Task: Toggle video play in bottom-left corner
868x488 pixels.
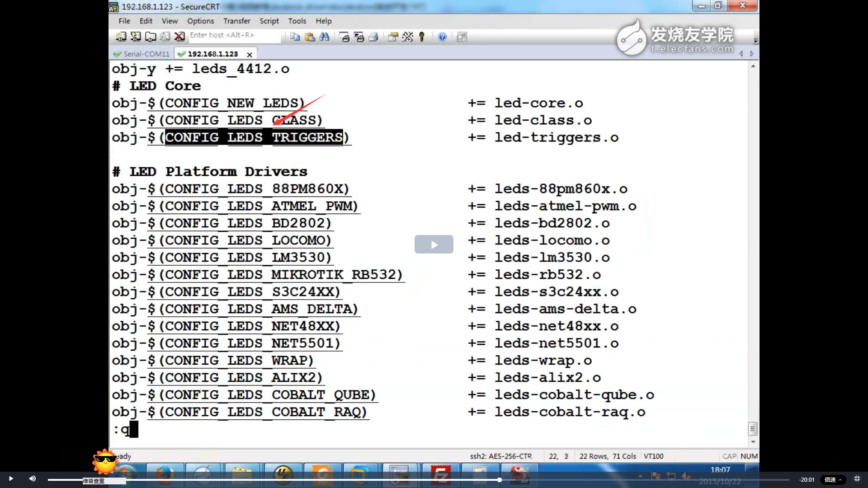Action: 11,479
